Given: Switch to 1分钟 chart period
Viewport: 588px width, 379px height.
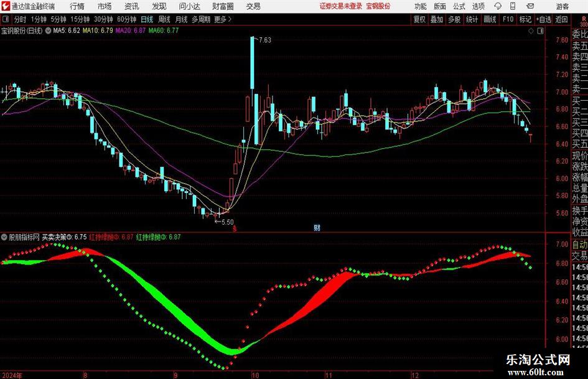Looking at the screenshot, I should [x=38, y=19].
